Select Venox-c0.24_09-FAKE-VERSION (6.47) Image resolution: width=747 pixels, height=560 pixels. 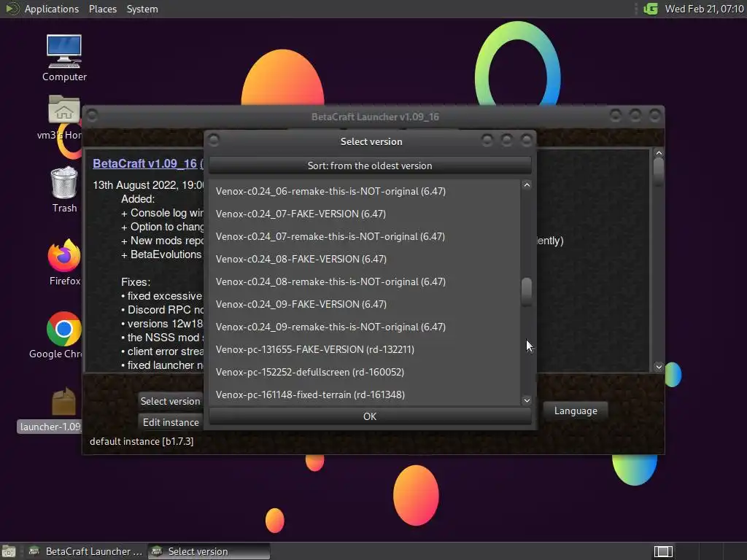click(365, 304)
